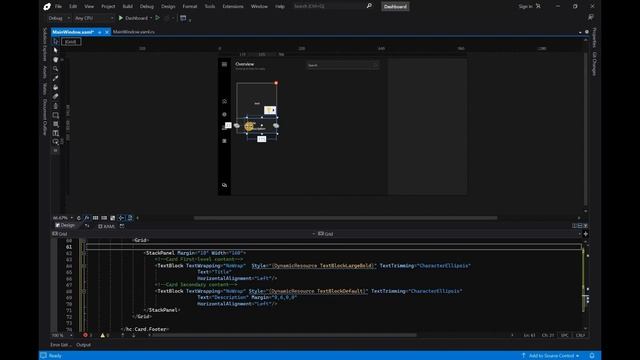Open the Design menu
The width and height of the screenshot is (640, 360).
coord(168,7)
